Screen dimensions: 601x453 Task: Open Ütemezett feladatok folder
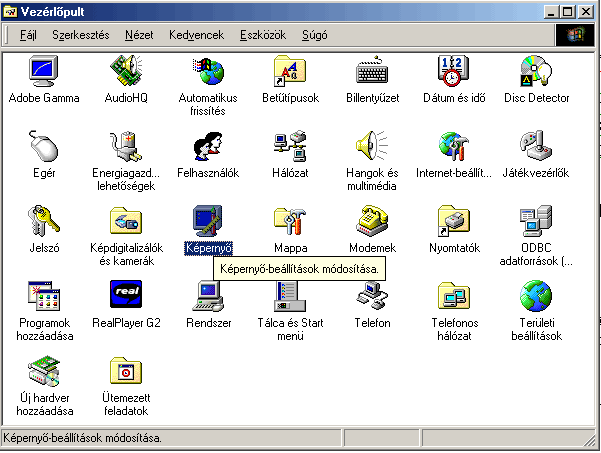pos(126,373)
